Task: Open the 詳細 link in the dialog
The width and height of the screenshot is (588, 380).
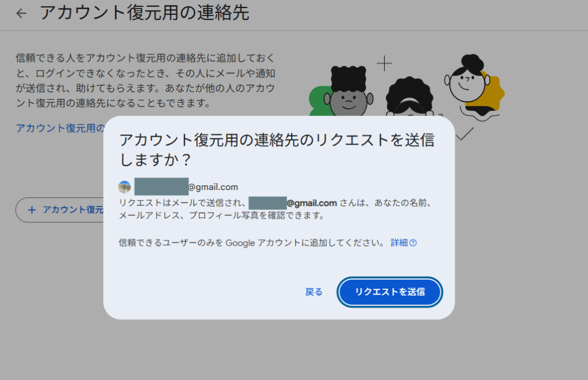Action: tap(399, 243)
